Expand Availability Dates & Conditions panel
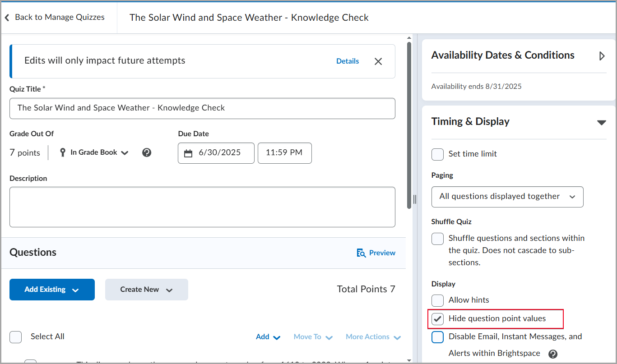 pos(602,56)
